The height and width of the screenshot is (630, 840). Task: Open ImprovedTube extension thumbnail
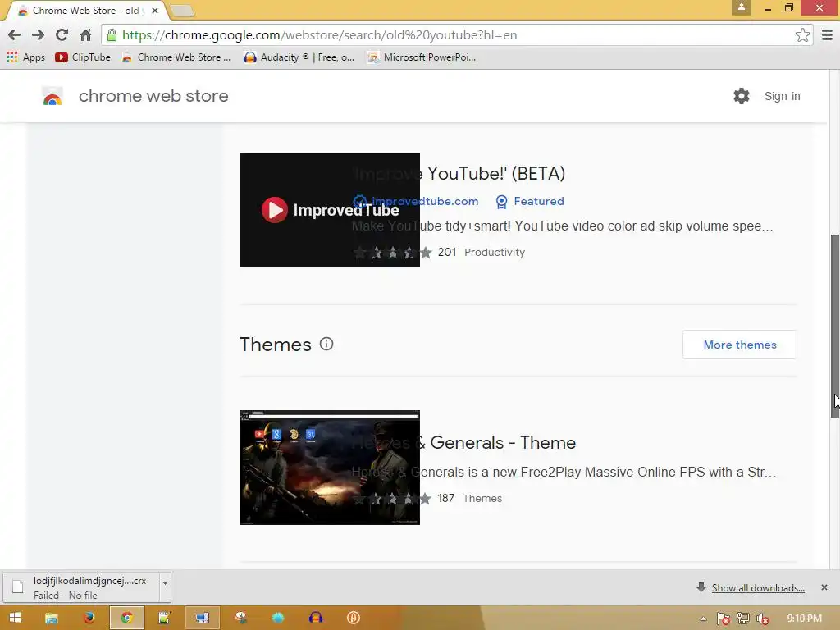330,210
